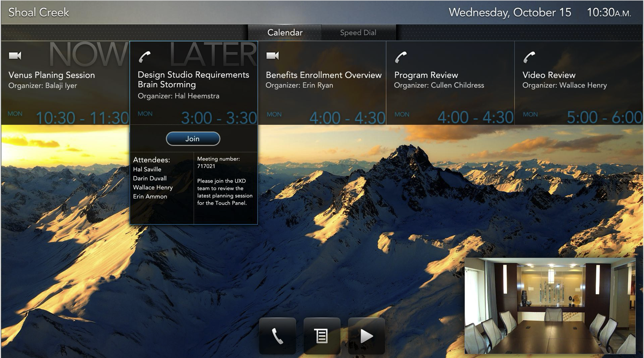Expand the Program Review meeting card
This screenshot has height=358, width=644.
426,75
